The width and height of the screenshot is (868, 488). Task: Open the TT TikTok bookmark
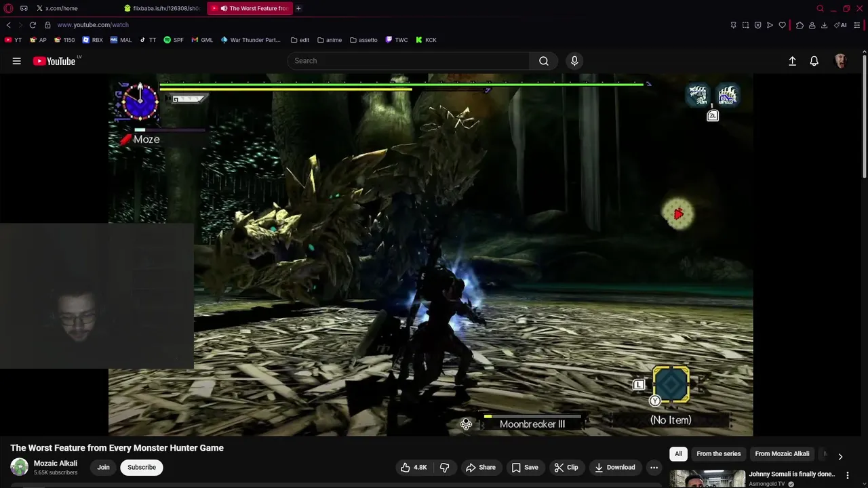pyautogui.click(x=148, y=40)
